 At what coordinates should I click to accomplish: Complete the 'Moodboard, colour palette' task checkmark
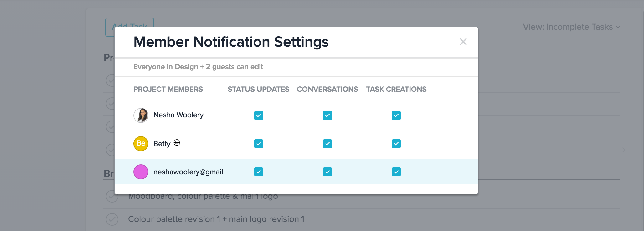[112, 197]
